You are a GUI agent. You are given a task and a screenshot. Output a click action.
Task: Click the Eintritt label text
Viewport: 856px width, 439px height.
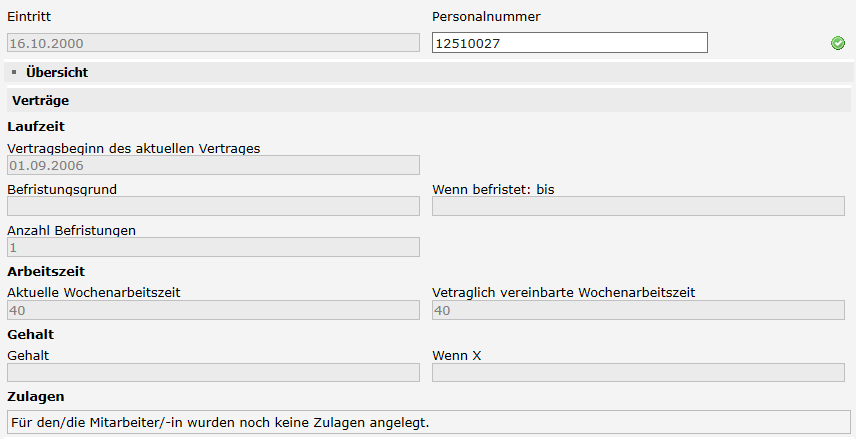click(x=29, y=16)
